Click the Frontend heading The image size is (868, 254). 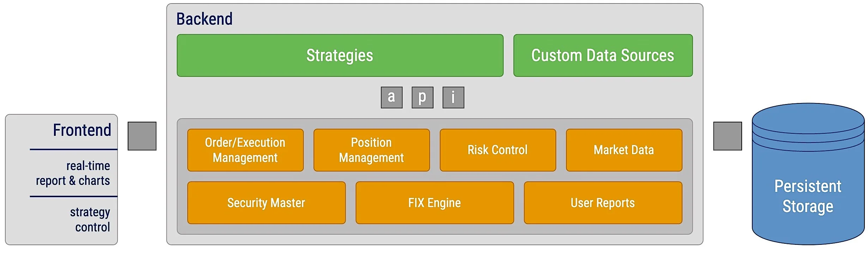coord(82,130)
